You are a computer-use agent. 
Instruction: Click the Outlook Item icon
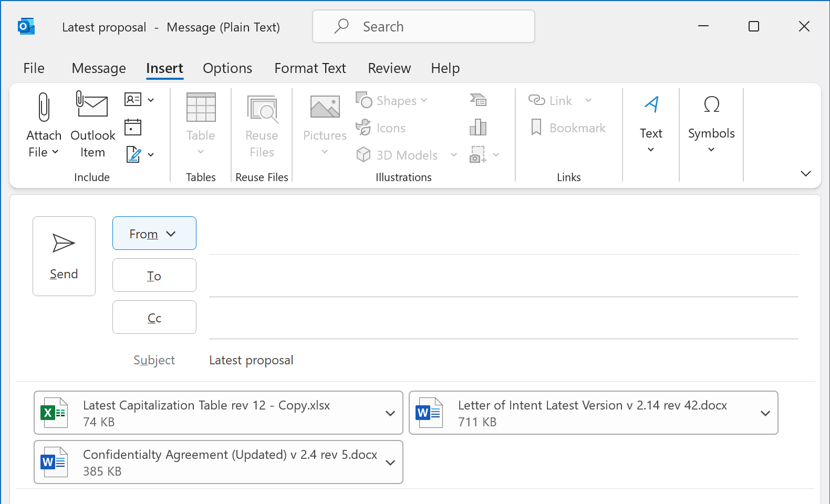coord(92,105)
